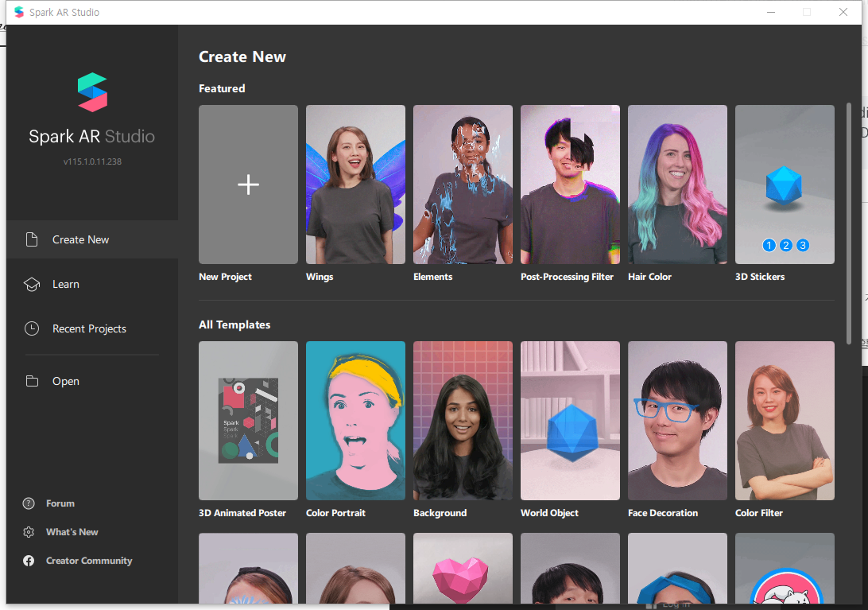Viewport: 868px width, 610px height.
Task: Click the Wings label
Action: (x=320, y=277)
